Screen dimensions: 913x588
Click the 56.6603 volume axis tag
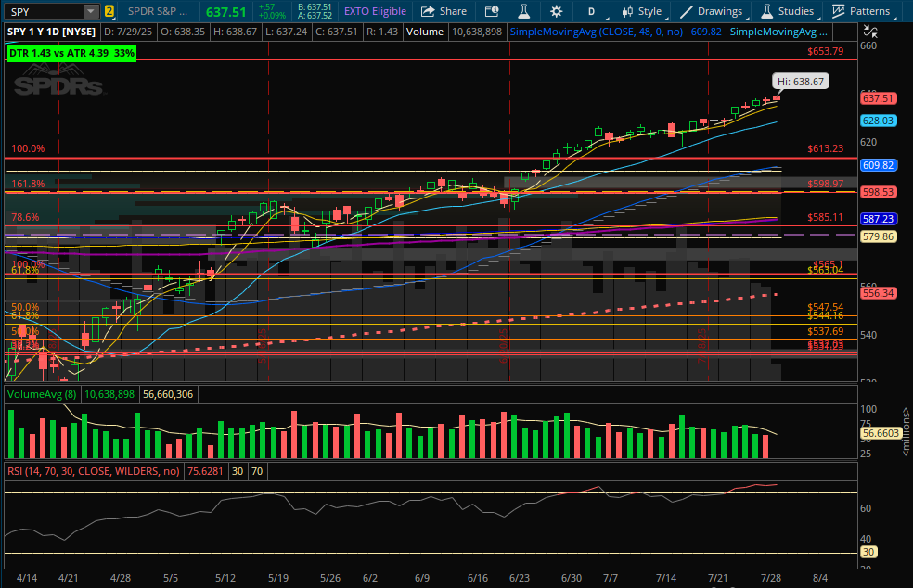(x=881, y=433)
